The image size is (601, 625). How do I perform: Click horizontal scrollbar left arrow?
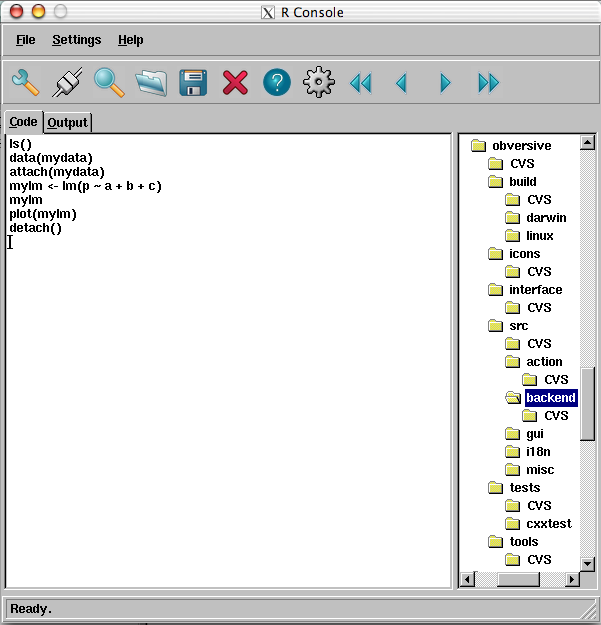tap(467, 579)
